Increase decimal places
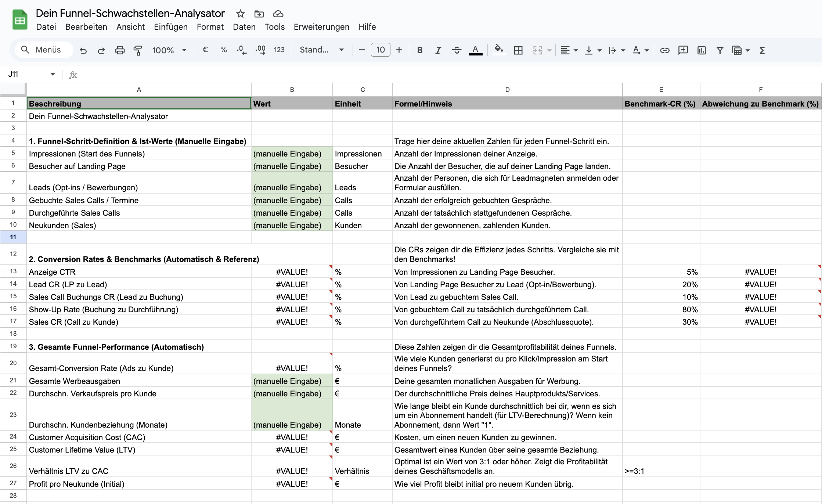 point(260,50)
